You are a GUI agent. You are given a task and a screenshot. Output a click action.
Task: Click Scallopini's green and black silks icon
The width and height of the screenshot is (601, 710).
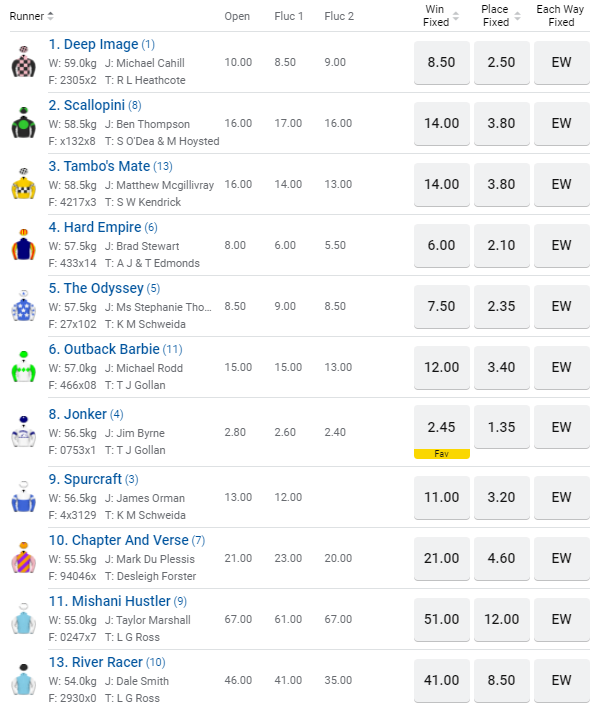pyautogui.click(x=24, y=123)
